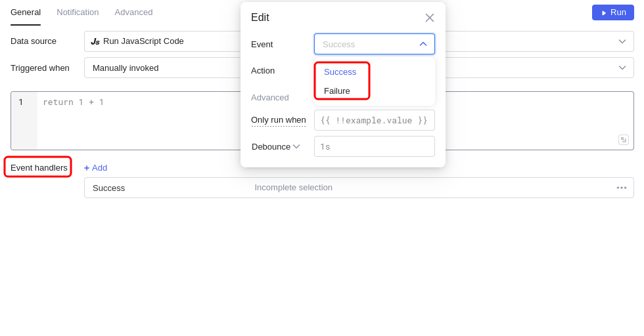This screenshot has height=336, width=644.
Task: Select Success from the event options
Action: coord(340,72)
